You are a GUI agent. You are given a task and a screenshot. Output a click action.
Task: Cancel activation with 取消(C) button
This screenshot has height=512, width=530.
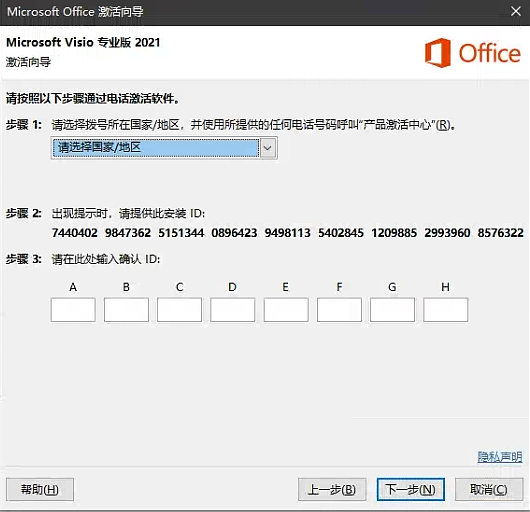[x=489, y=489]
